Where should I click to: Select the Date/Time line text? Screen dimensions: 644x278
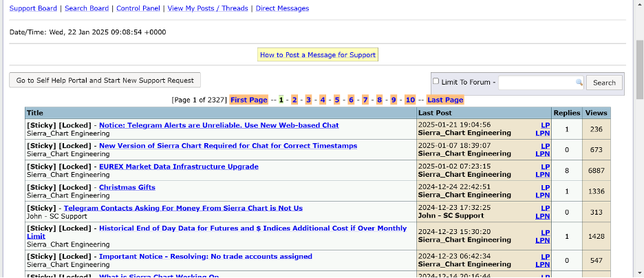[x=87, y=32]
